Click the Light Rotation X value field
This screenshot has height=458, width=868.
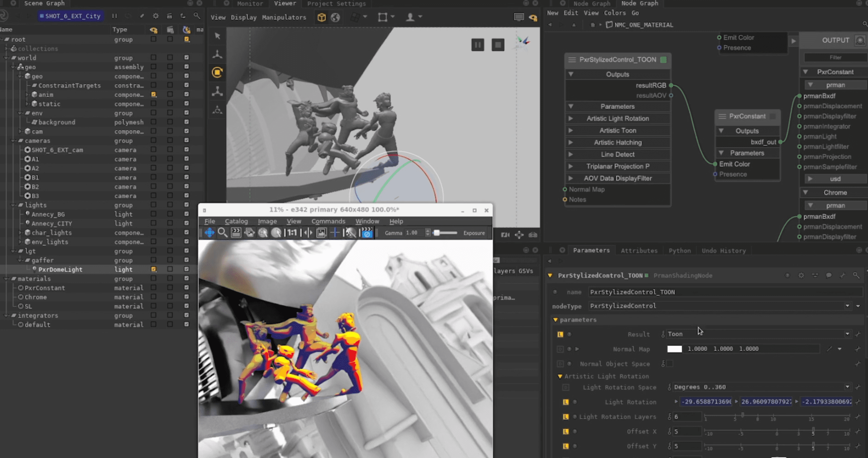(706, 402)
